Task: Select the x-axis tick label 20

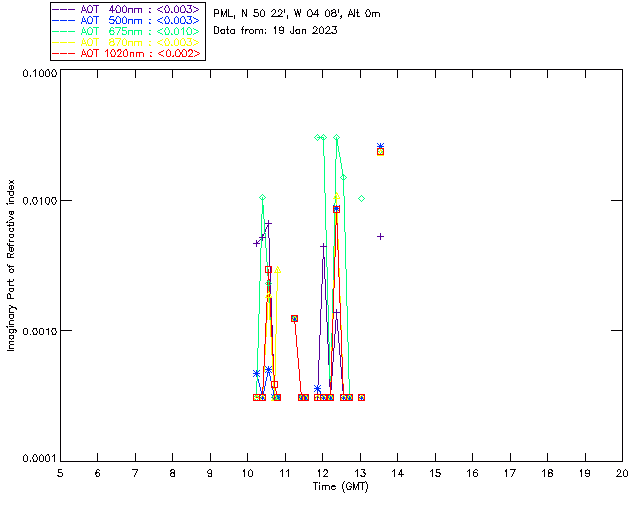Action: pyautogui.click(x=622, y=472)
